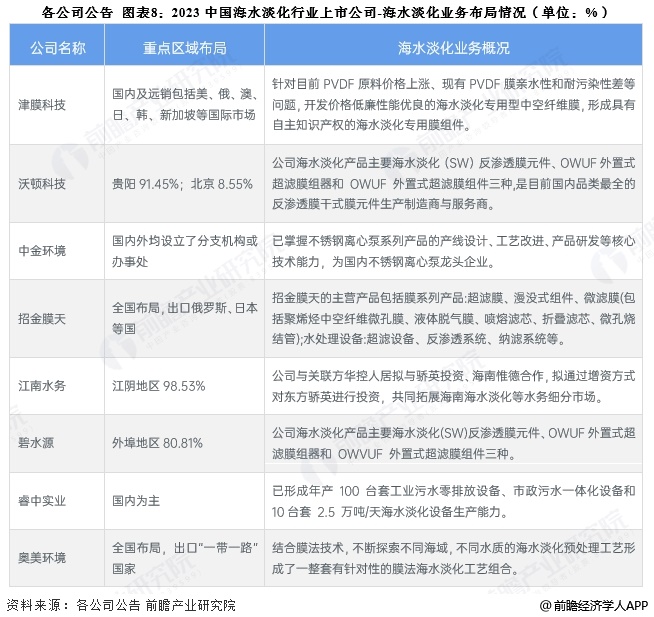Click 津膜科技's region cell listing 美、俄、澳
This screenshot has width=654, height=617.
185,104
